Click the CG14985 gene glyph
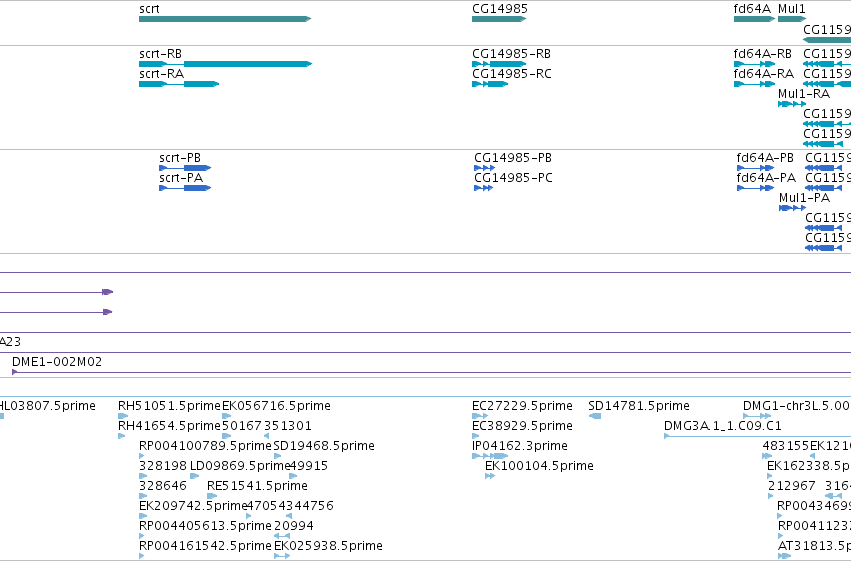Screen dimensions: 851x561 pos(499,19)
